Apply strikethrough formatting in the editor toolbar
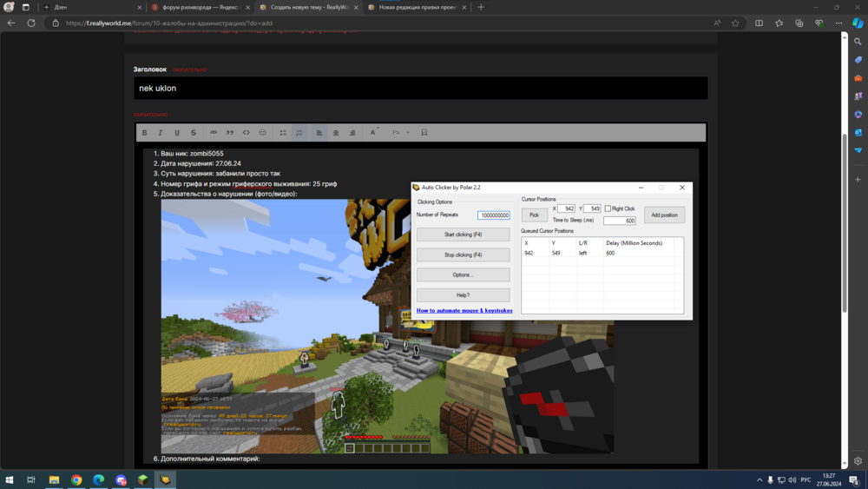The image size is (868, 489). point(194,133)
